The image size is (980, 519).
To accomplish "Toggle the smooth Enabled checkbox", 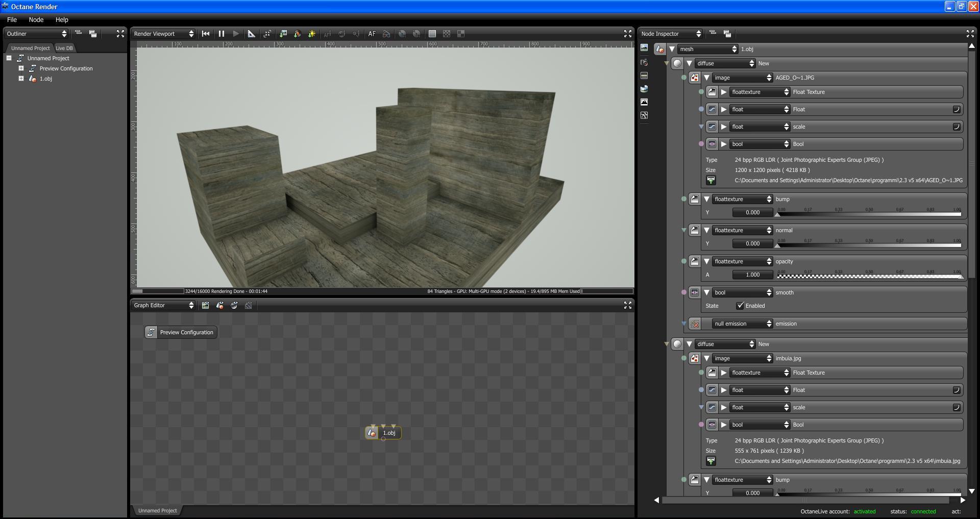I will tap(740, 306).
